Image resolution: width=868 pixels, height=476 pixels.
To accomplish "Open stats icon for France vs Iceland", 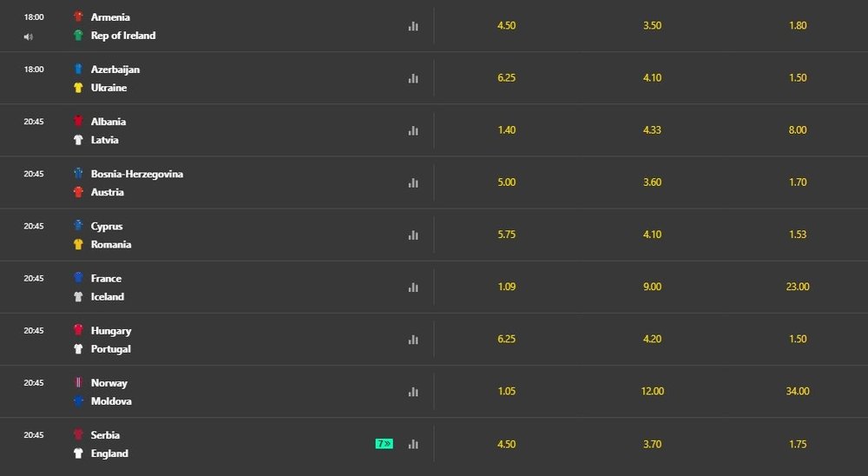I will tap(413, 287).
